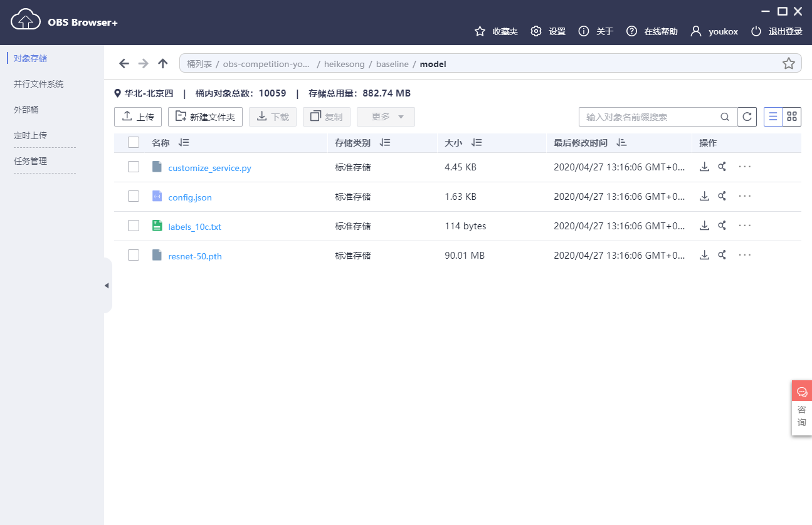Check the config.json checkbox
Image resolution: width=812 pixels, height=525 pixels.
134,196
